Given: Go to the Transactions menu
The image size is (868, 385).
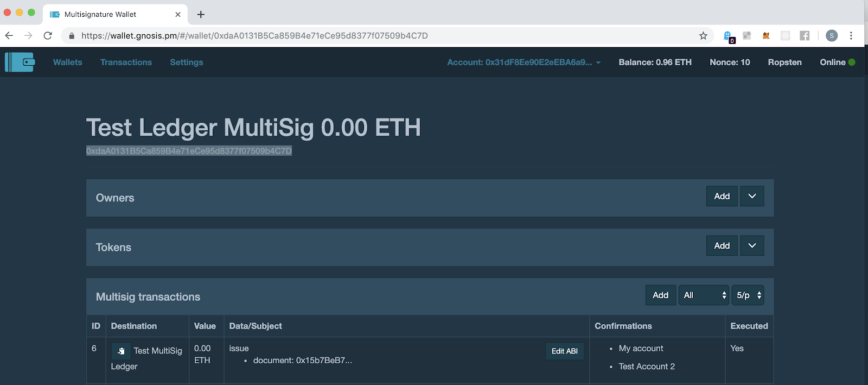Looking at the screenshot, I should click(x=126, y=62).
